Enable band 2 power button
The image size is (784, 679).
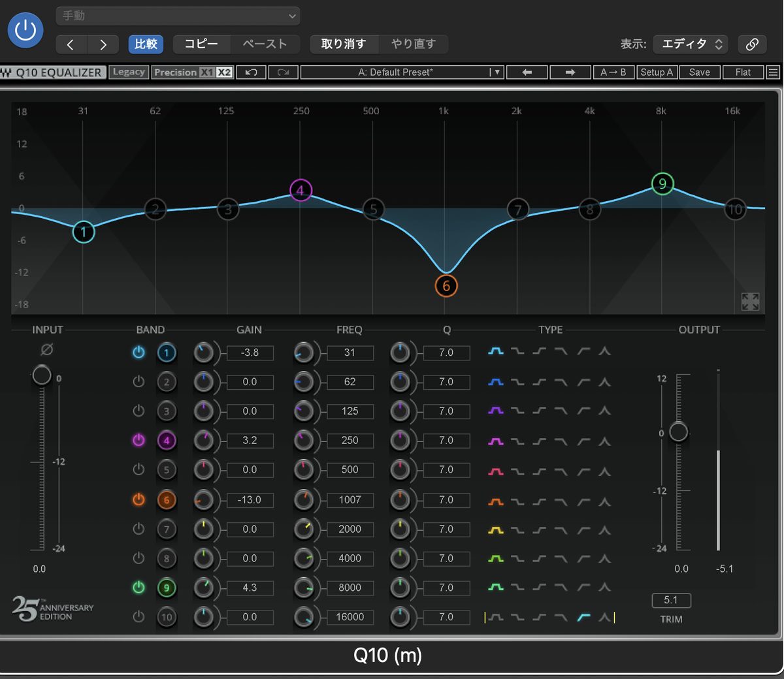139,382
